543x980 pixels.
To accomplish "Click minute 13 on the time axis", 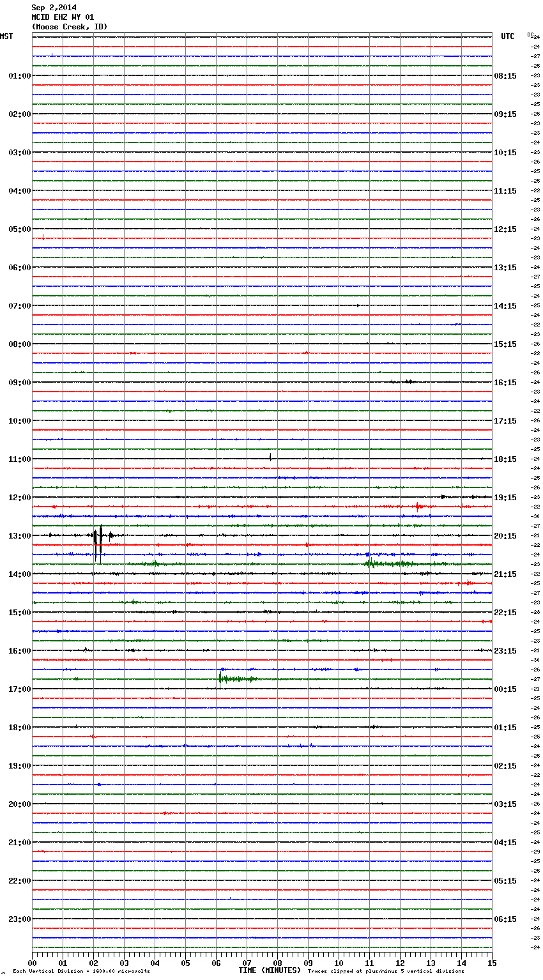I will click(431, 963).
